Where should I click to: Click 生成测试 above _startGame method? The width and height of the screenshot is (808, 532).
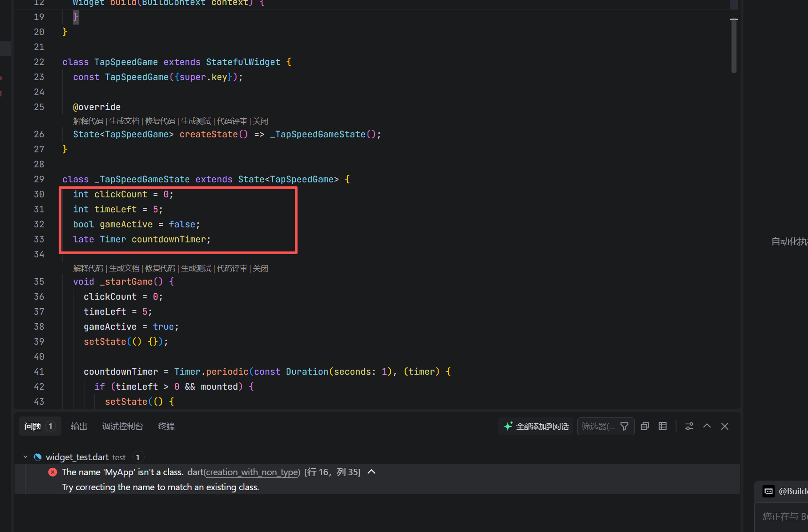(196, 268)
